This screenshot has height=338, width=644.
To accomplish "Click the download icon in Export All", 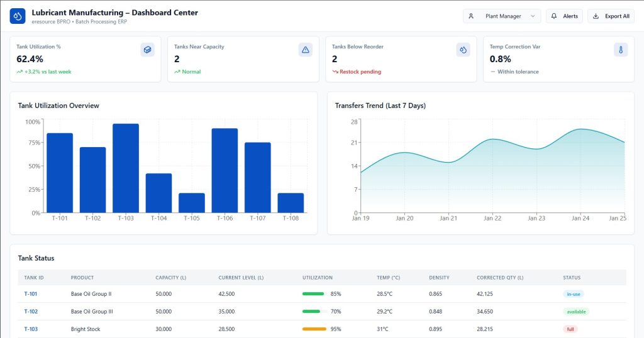I will point(596,16).
